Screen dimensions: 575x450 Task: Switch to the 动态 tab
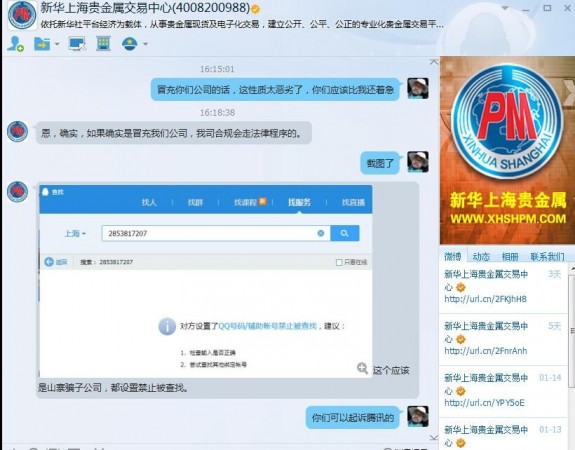481,256
